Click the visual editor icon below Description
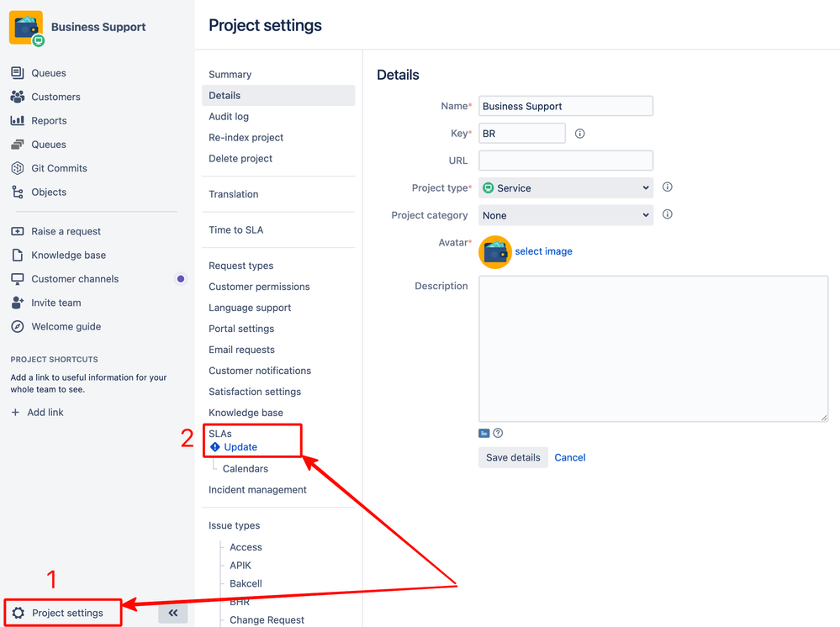The image size is (840, 627). click(x=483, y=433)
